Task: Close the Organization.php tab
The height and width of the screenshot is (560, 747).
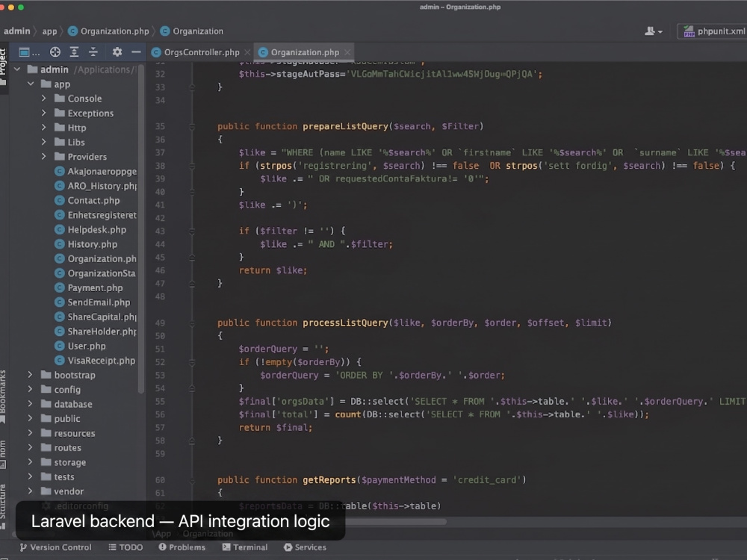Action: click(347, 52)
